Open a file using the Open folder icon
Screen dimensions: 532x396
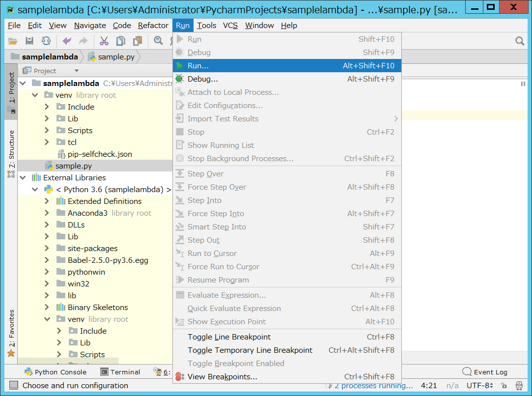(x=12, y=41)
